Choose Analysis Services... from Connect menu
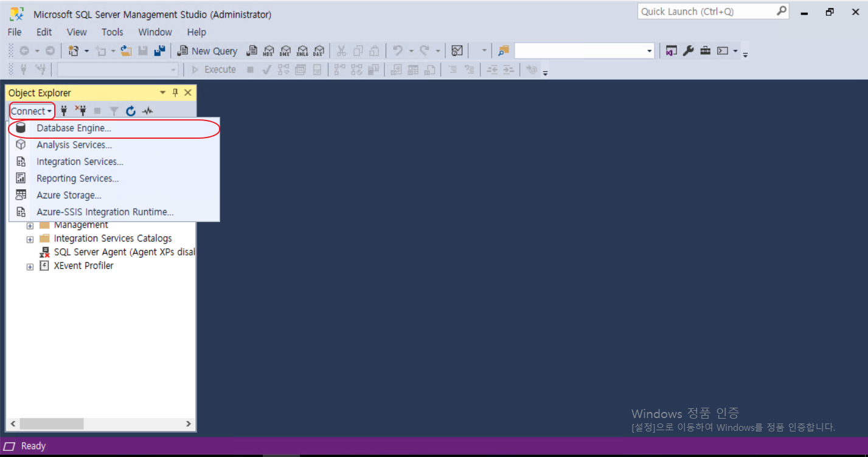The image size is (868, 457). [114, 145]
